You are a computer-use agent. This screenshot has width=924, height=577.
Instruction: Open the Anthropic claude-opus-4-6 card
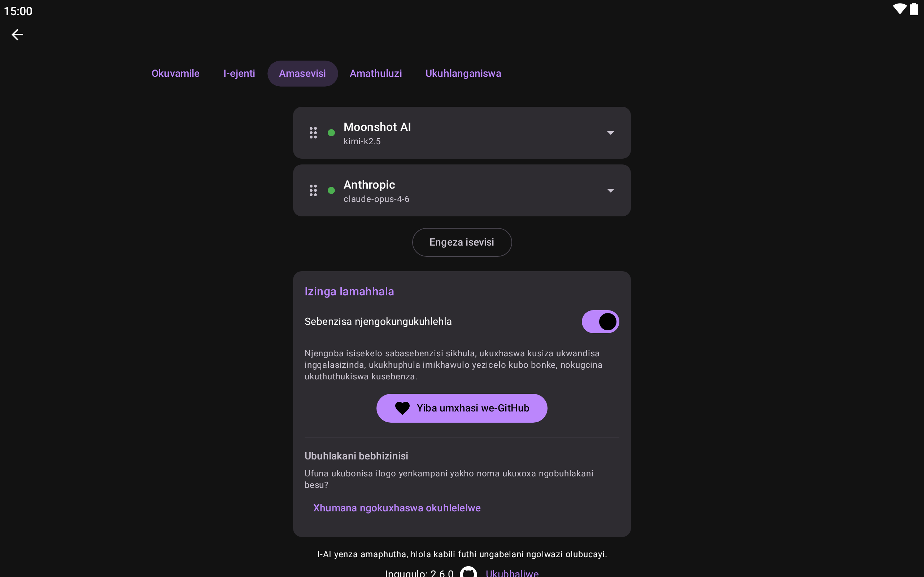click(462, 190)
